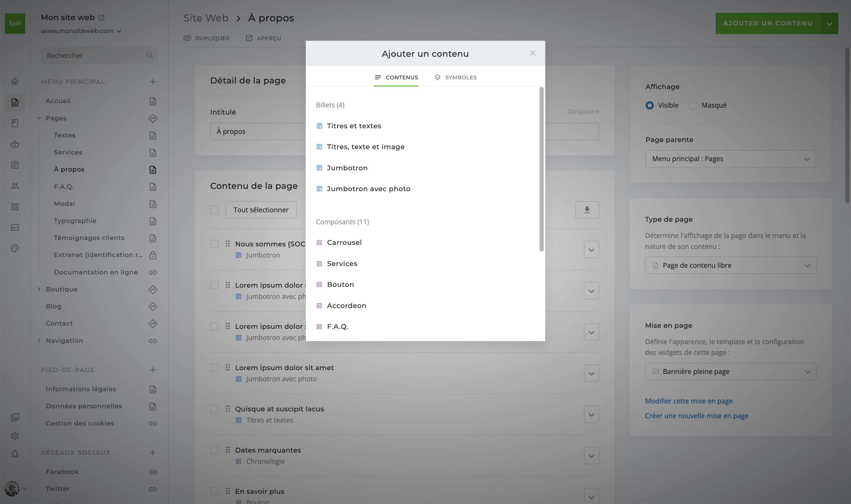Click the page icon beside Accueil
The width and height of the screenshot is (851, 504).
pos(153,101)
